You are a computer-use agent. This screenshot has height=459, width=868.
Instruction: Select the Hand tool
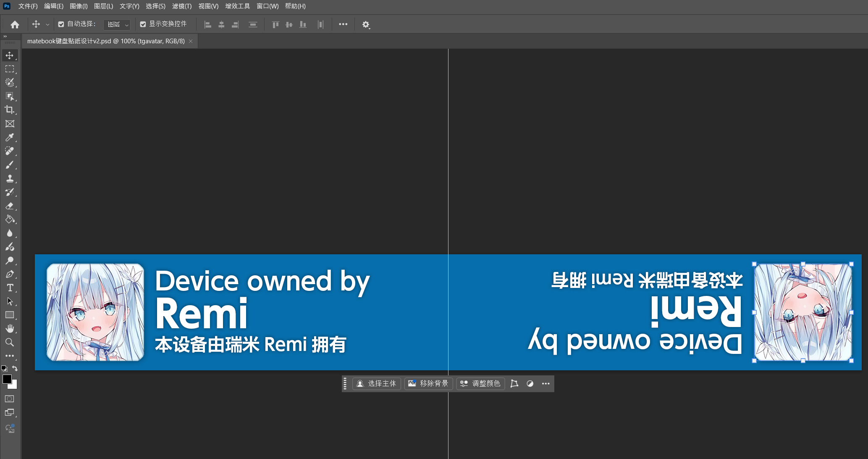point(10,328)
